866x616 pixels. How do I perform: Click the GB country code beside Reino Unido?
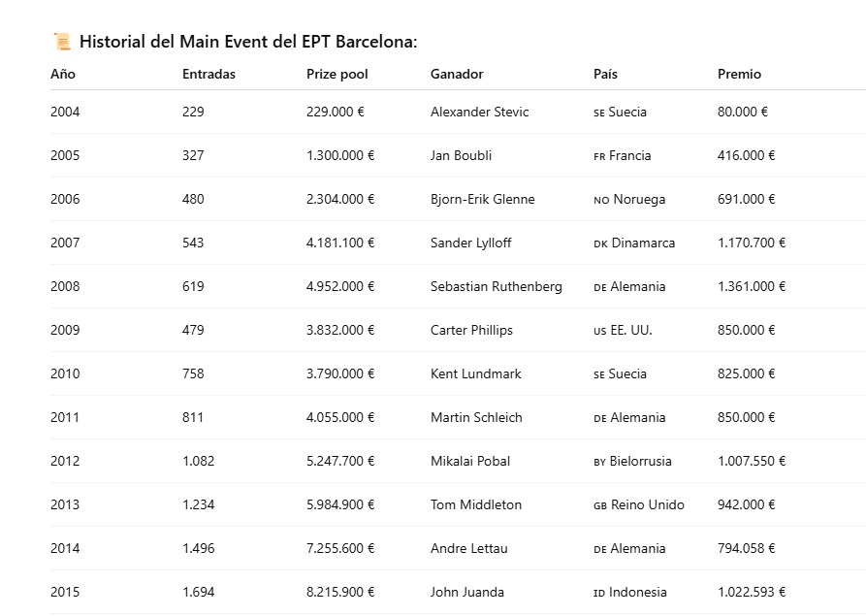(x=600, y=505)
